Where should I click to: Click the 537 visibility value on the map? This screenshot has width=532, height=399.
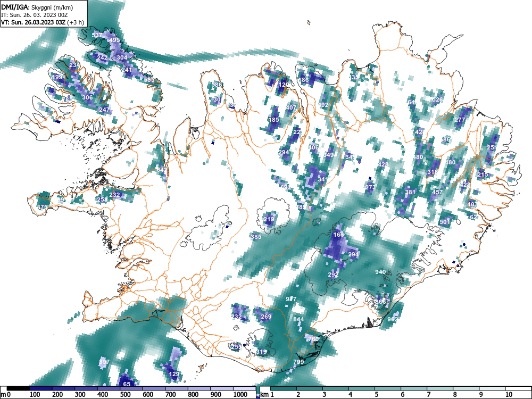click(x=97, y=35)
